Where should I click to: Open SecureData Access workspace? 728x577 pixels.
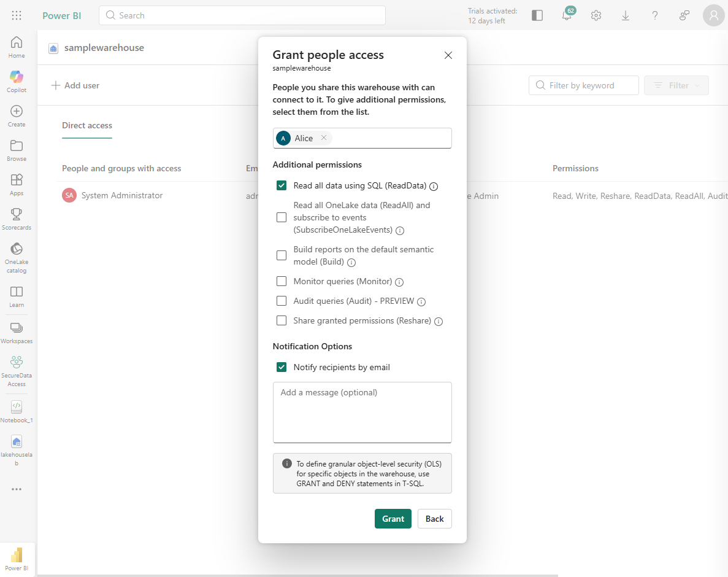click(x=16, y=371)
